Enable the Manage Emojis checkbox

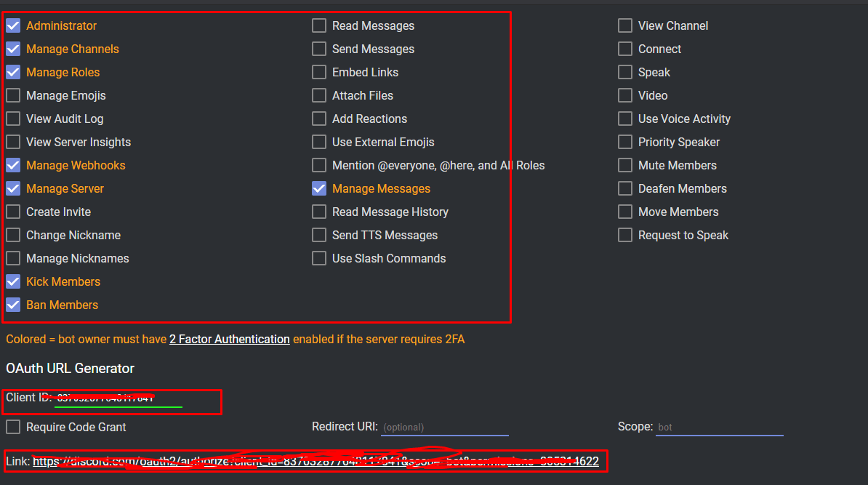[13, 95]
